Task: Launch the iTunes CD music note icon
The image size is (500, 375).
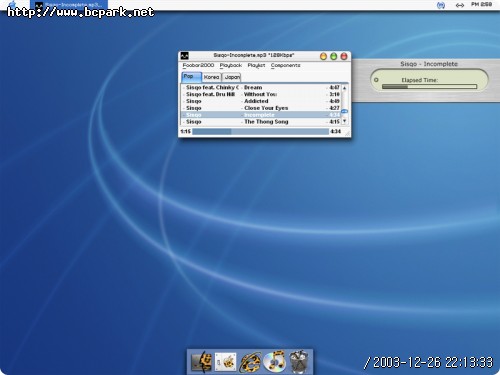Action: coord(274,361)
